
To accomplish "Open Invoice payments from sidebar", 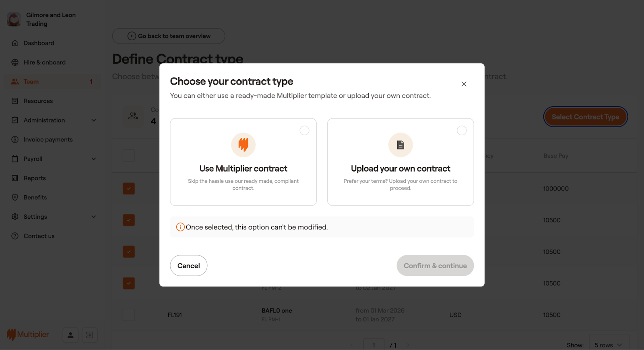I will point(48,140).
